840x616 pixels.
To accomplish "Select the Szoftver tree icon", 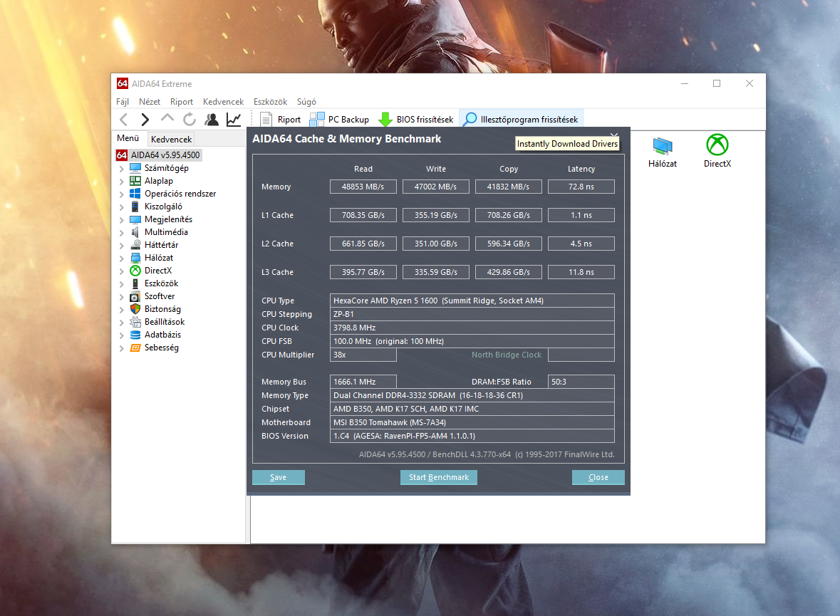I will (135, 296).
